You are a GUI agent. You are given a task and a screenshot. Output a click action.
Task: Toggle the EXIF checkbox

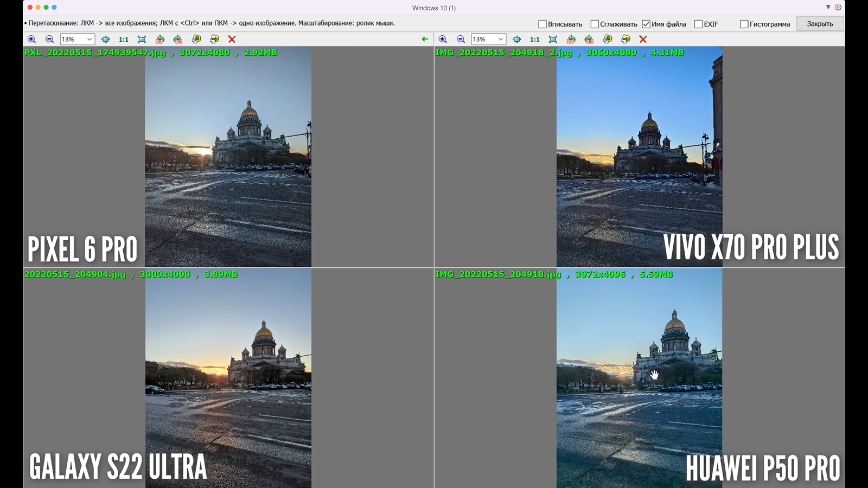699,24
